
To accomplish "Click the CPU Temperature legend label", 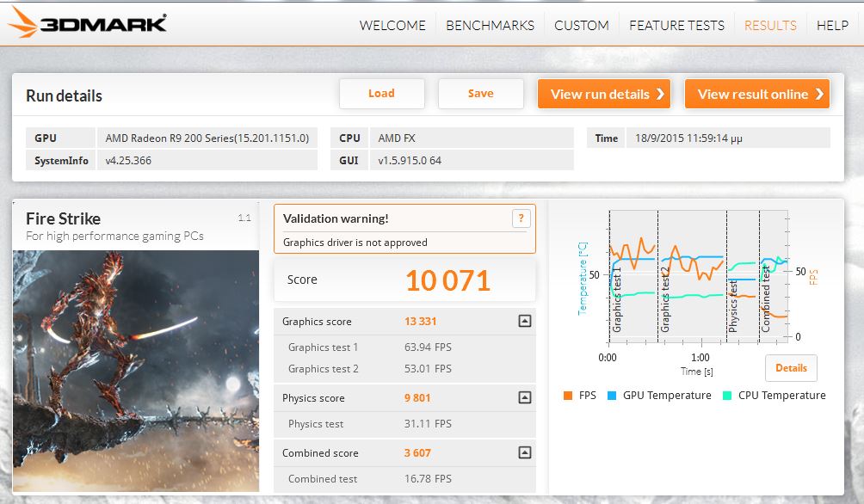I will (x=782, y=396).
